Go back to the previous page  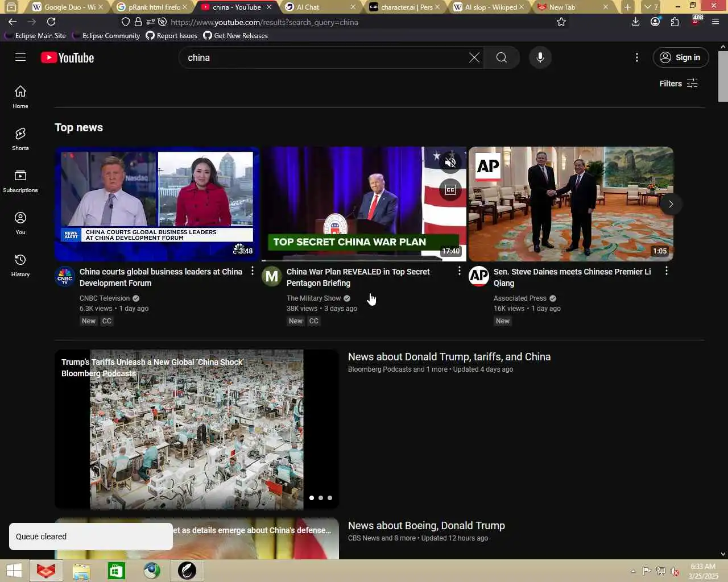tap(13, 22)
